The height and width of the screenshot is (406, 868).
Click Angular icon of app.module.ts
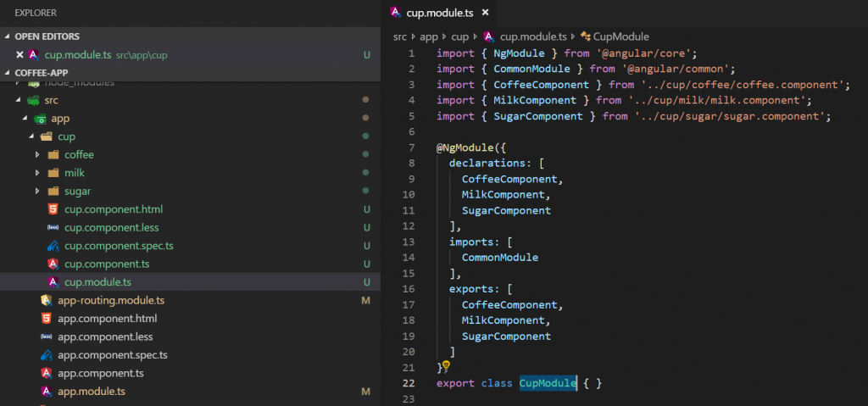click(47, 391)
